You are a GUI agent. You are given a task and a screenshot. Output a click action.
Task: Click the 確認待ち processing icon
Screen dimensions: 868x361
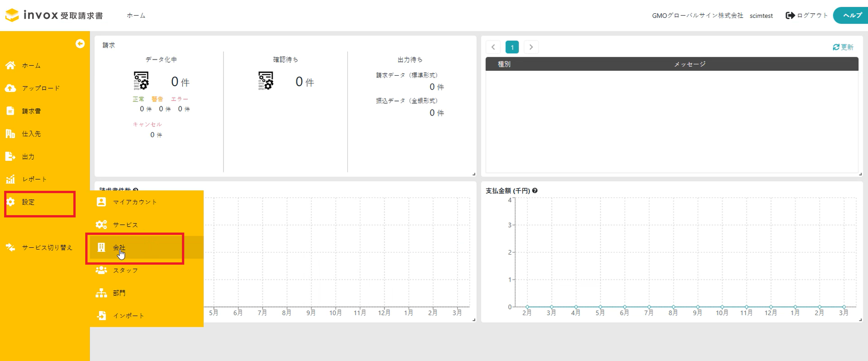point(266,81)
